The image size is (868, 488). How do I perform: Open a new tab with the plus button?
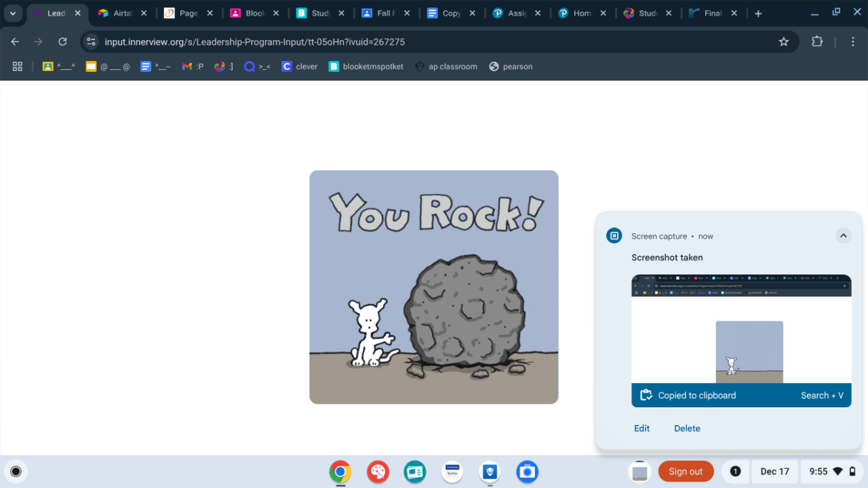coord(758,14)
